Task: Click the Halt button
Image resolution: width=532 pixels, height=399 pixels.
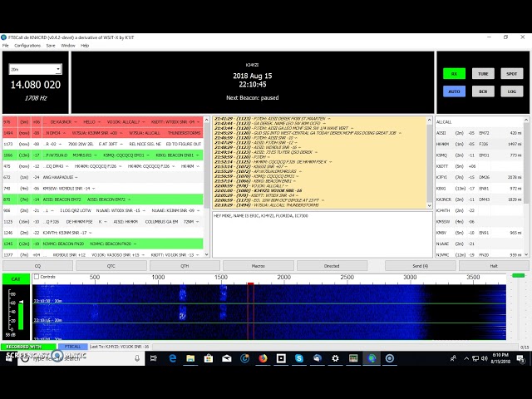Action: click(494, 266)
